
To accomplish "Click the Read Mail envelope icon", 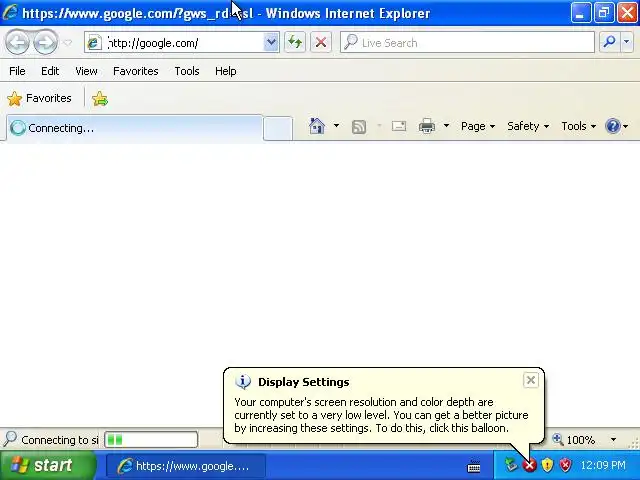I will [399, 126].
